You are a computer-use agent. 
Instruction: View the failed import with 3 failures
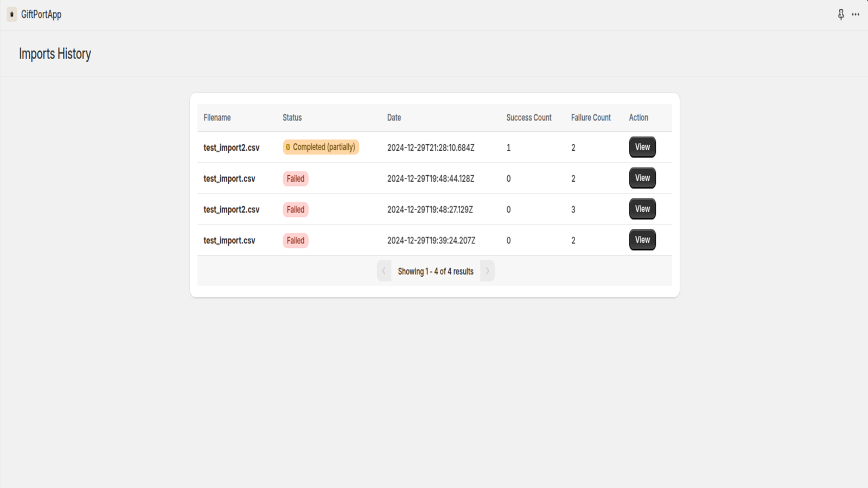642,209
